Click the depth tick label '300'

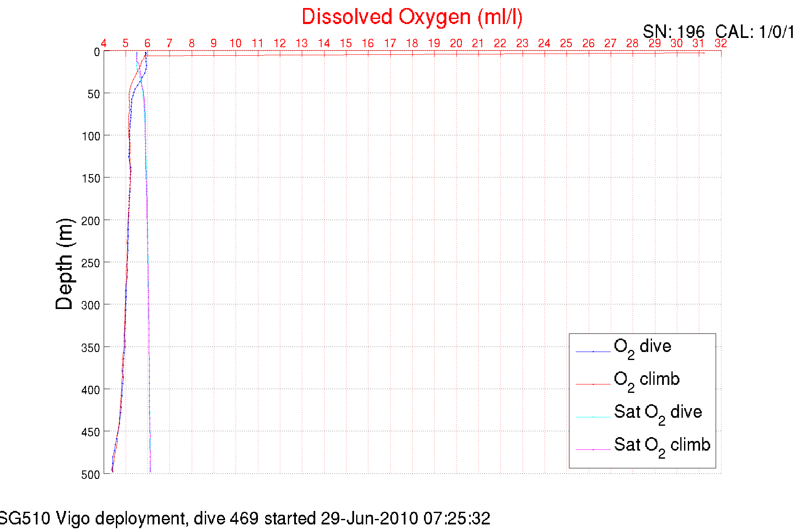pos(91,306)
